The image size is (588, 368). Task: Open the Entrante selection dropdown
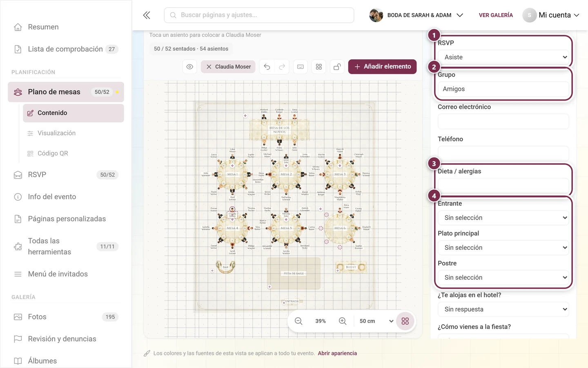[503, 218]
